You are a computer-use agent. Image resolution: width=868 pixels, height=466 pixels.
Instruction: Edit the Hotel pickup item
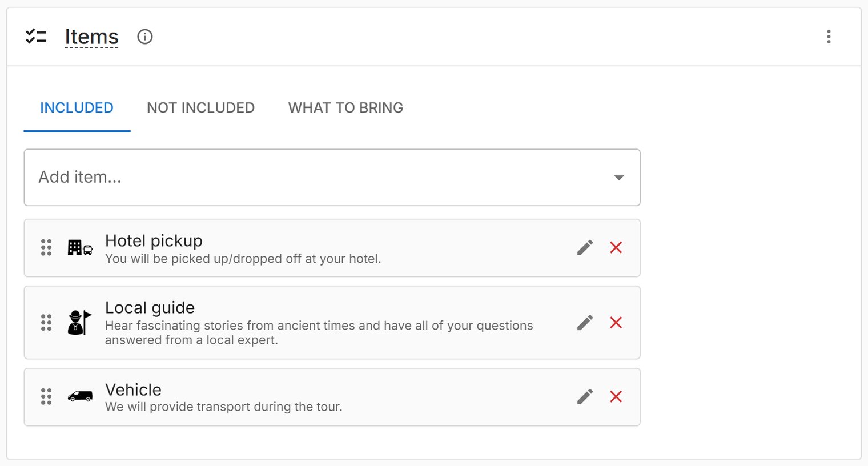585,247
